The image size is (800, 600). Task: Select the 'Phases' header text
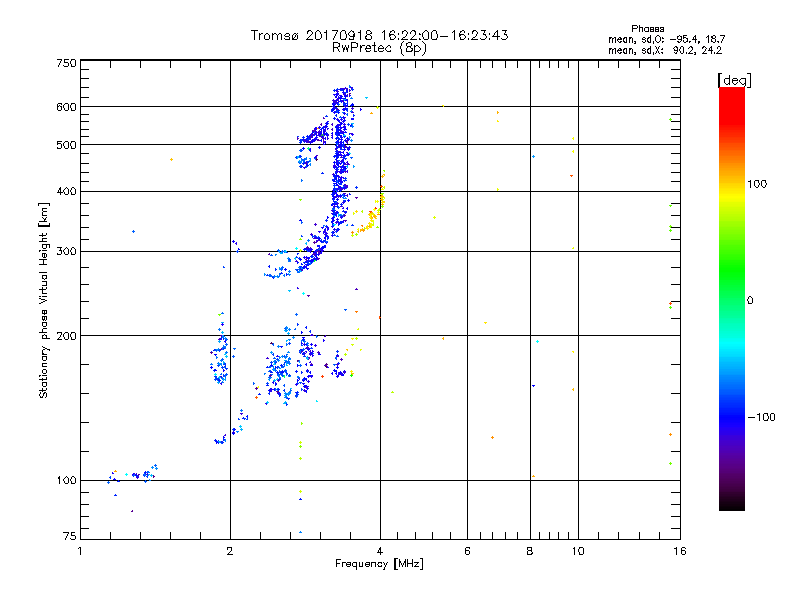coord(647,29)
